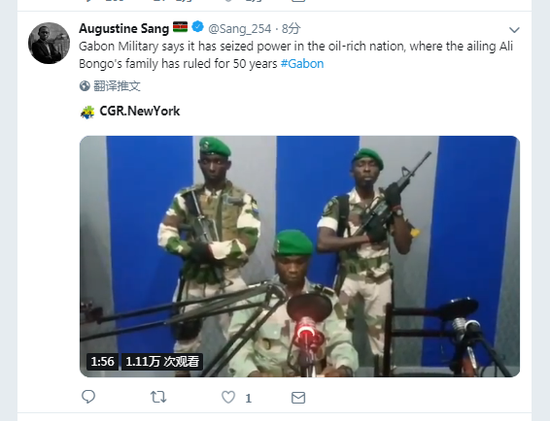Click the 翻译推文 translate tweet link

(117, 86)
